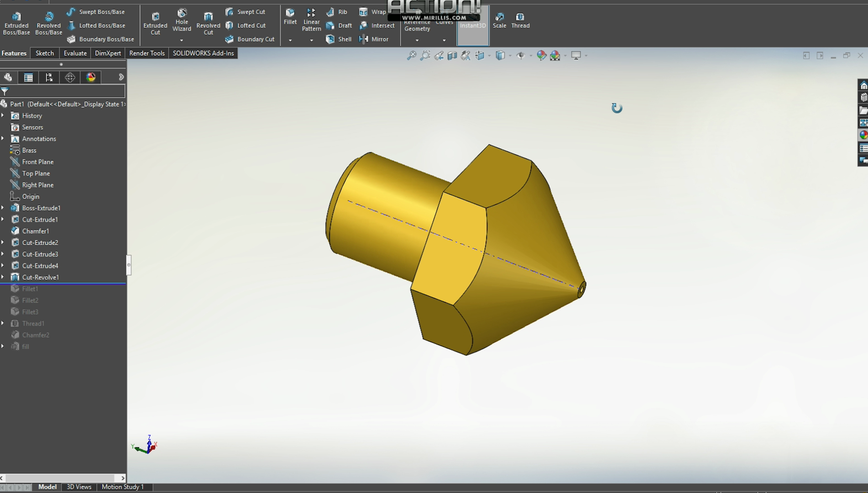The image size is (868, 493).
Task: Expand the History folder in feature tree
Action: click(4, 115)
